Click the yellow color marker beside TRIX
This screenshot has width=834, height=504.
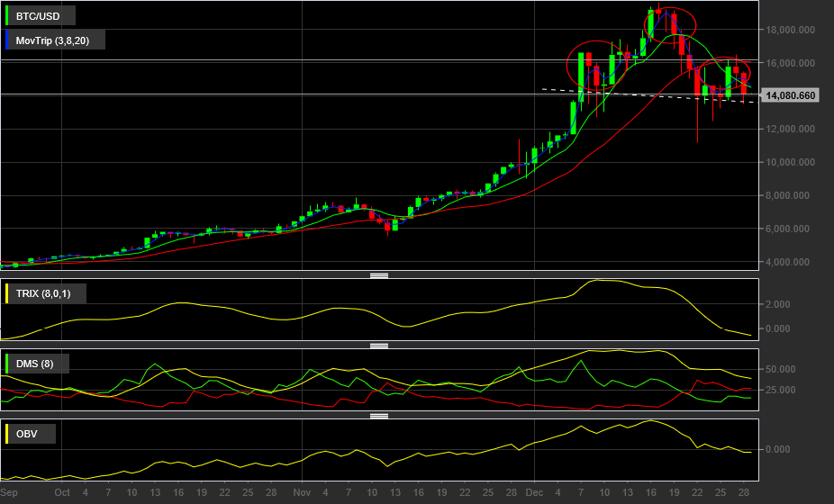[7, 293]
